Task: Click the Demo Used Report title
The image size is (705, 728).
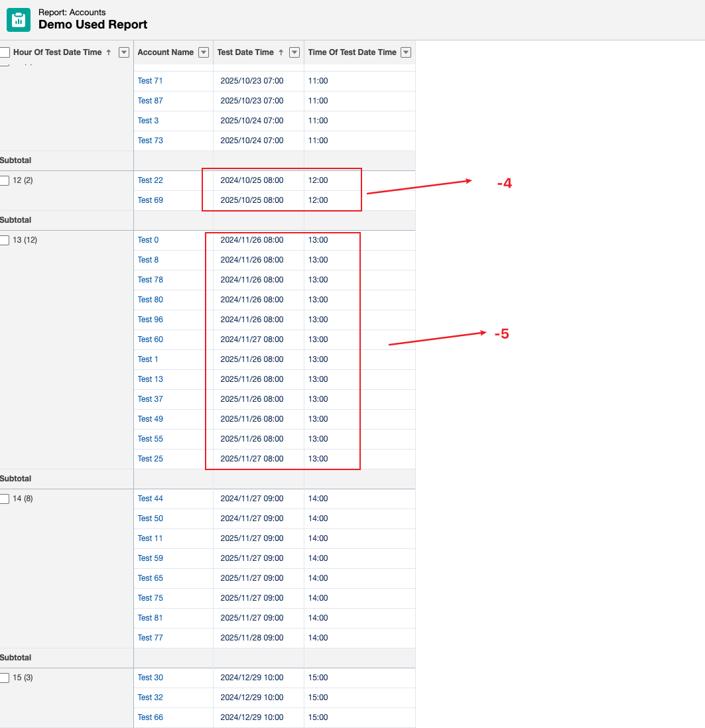Action: [93, 25]
